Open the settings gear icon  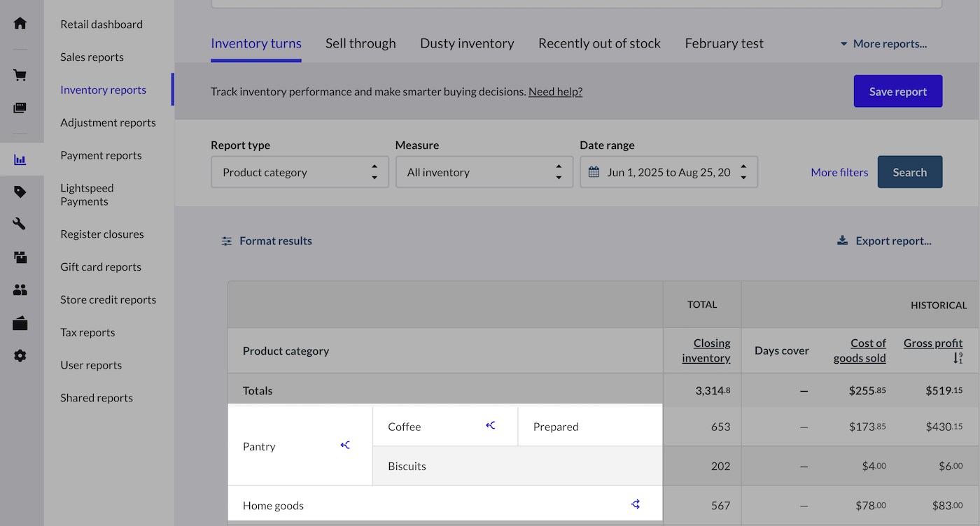(x=21, y=355)
